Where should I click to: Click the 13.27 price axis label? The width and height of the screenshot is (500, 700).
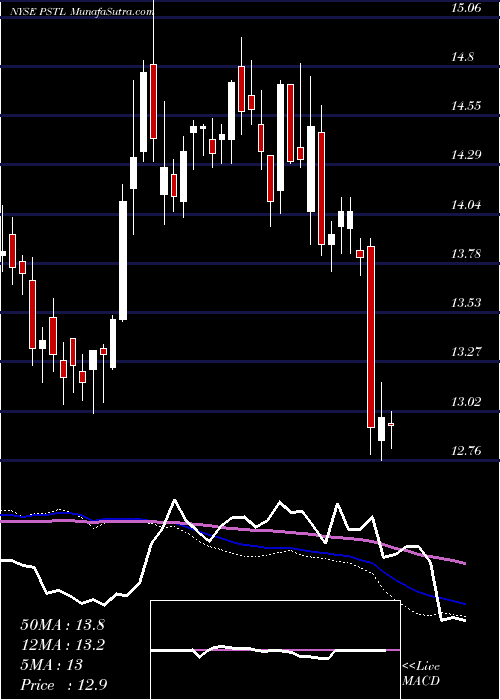click(x=466, y=352)
